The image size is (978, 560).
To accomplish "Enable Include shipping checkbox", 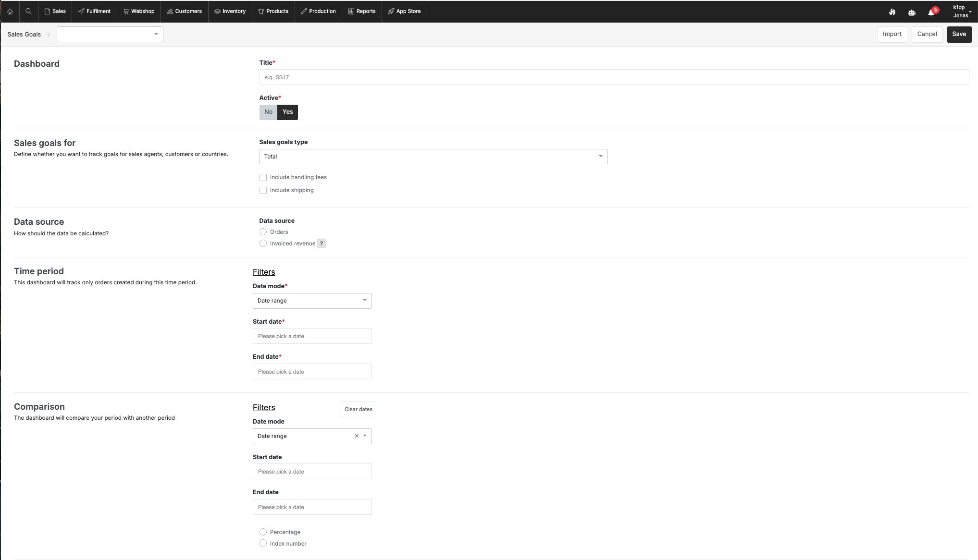I will click(263, 191).
